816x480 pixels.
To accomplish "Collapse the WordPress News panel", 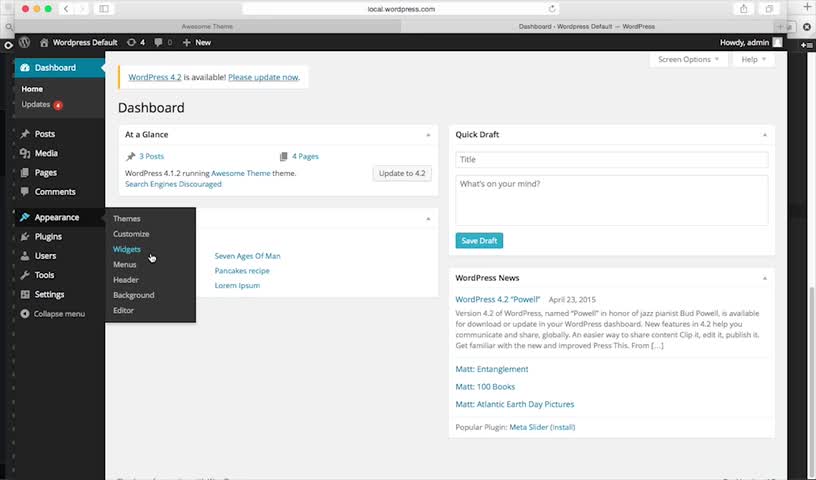I will [765, 278].
